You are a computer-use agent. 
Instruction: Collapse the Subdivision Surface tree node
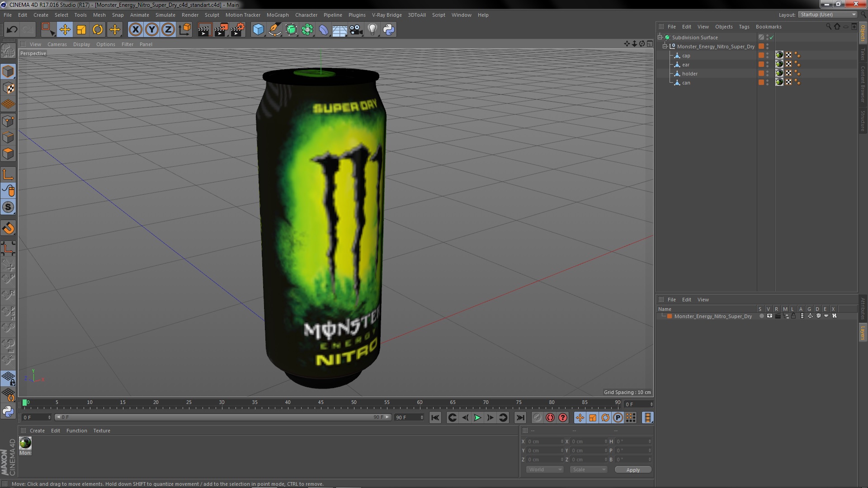[x=660, y=37]
